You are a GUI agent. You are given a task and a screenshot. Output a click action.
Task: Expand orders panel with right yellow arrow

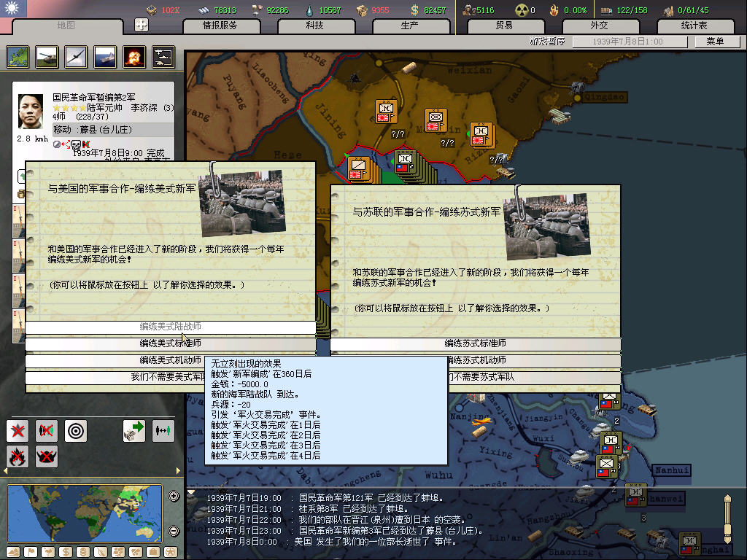pyautogui.click(x=177, y=472)
